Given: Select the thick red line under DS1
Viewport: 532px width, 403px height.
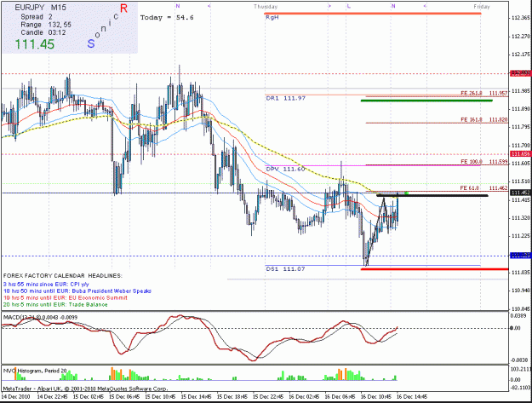Looking at the screenshot, I should (434, 269).
